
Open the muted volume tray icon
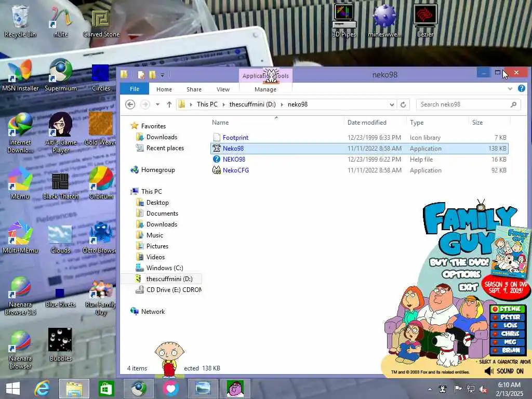pos(483,390)
